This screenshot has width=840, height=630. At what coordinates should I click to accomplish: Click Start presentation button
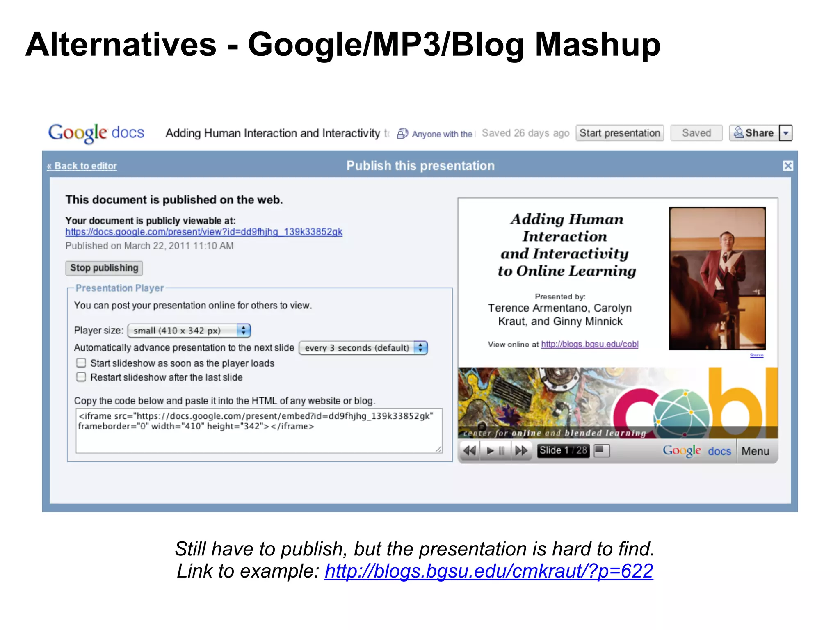coord(620,133)
